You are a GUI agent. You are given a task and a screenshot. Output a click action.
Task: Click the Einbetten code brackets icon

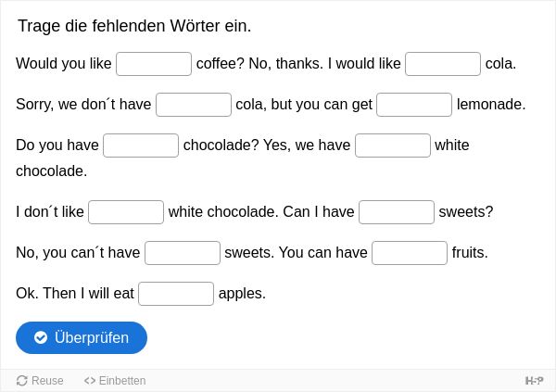[x=90, y=381]
